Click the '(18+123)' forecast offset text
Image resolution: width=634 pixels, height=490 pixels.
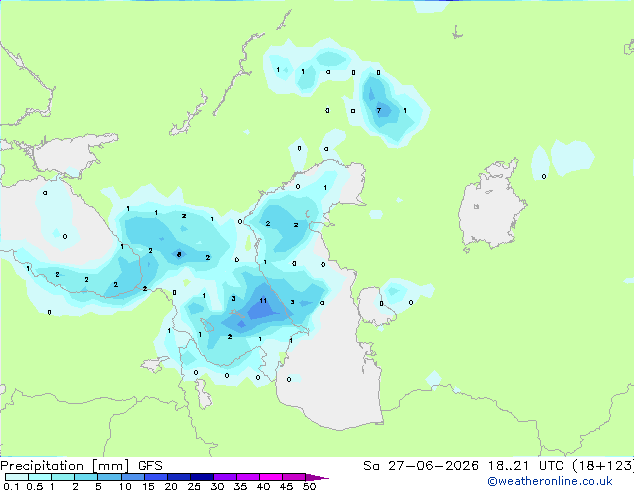coord(603,466)
